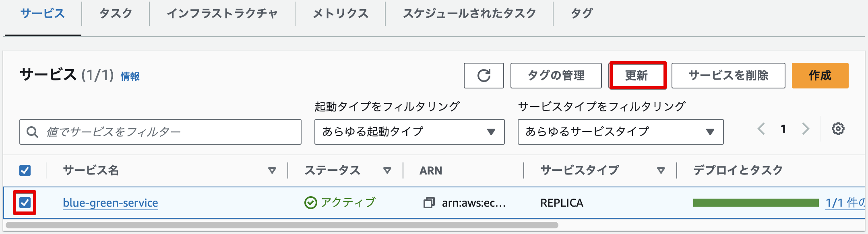The width and height of the screenshot is (868, 234).
Task: Open the スケジュールされたタスク tab
Action: (x=469, y=14)
